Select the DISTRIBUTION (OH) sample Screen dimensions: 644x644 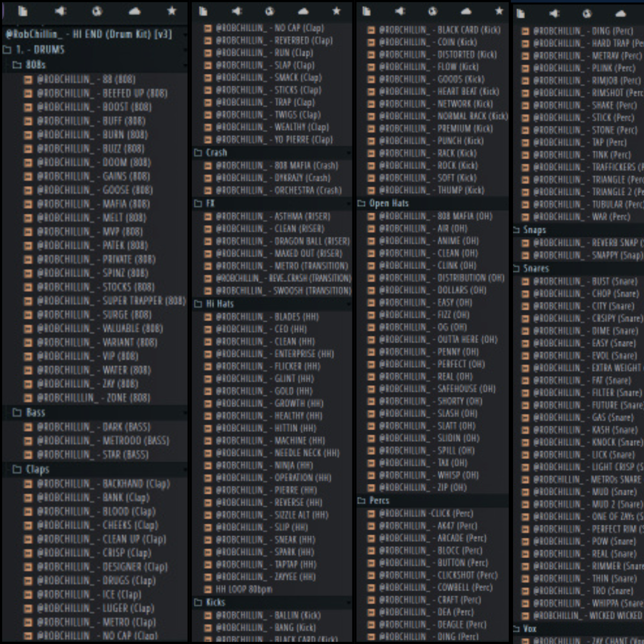coord(441,278)
